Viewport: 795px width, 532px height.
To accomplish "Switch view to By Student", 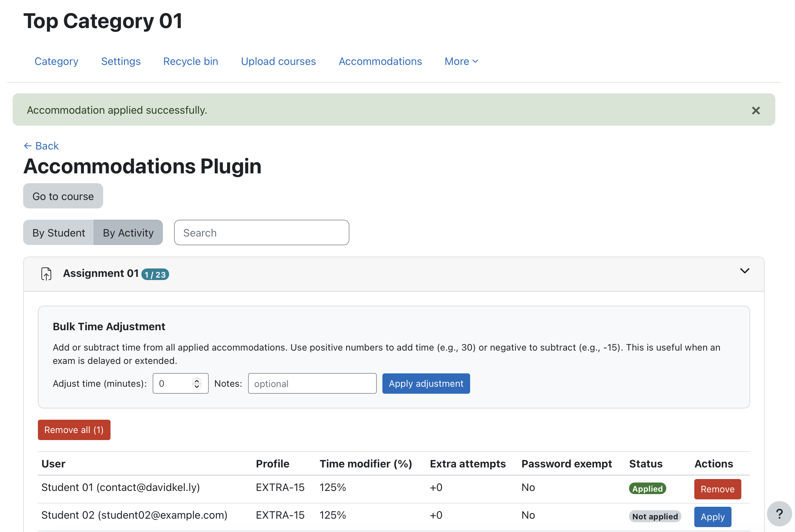I will point(59,232).
